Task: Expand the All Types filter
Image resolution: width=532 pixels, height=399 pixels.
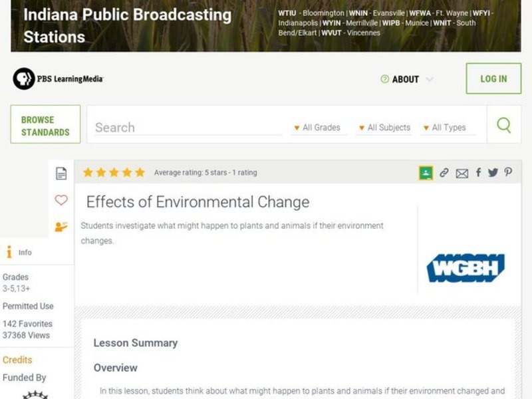Action: point(447,128)
